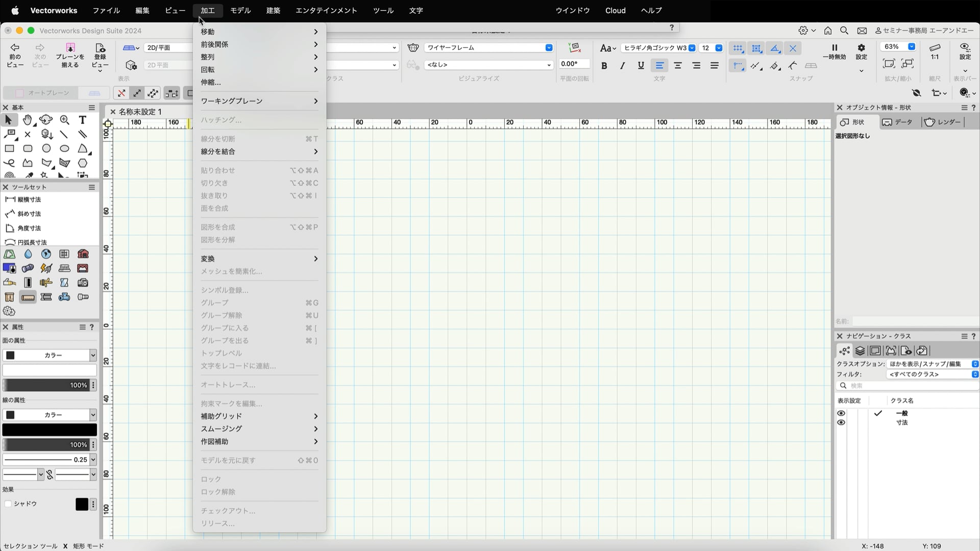This screenshot has height=551, width=980.
Task: Click the fill color swatch
Action: [50, 370]
